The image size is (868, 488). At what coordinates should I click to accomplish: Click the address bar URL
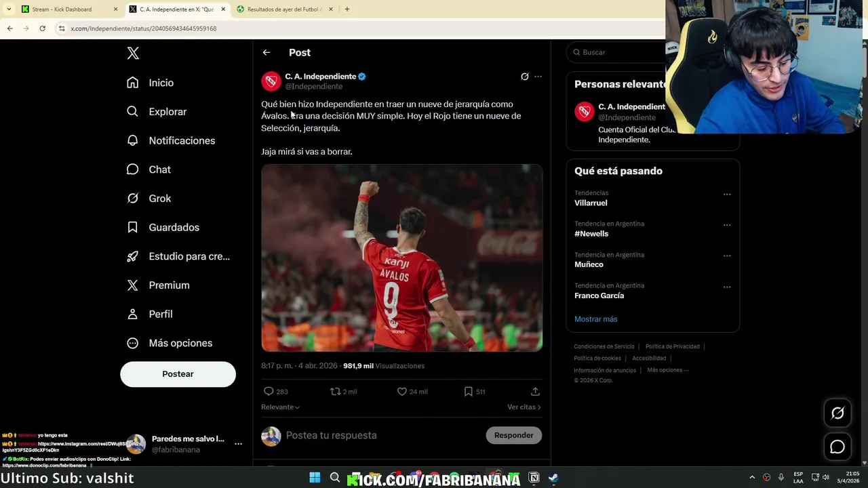(144, 28)
